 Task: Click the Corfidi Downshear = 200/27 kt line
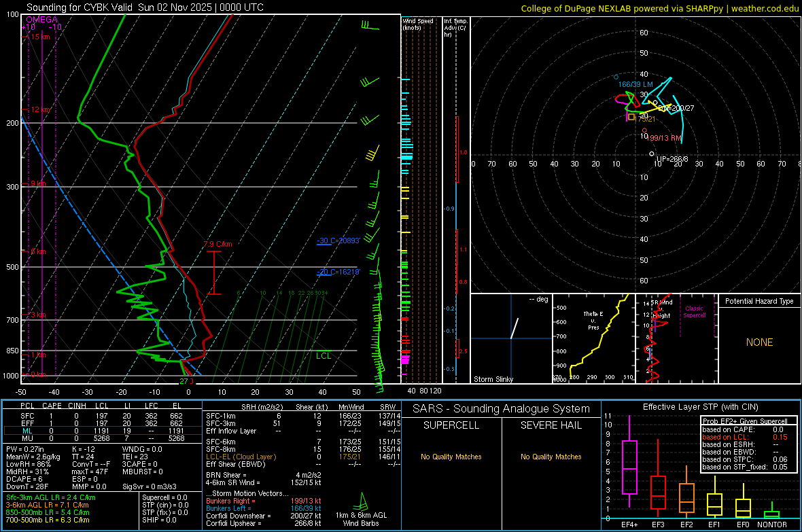(264, 516)
